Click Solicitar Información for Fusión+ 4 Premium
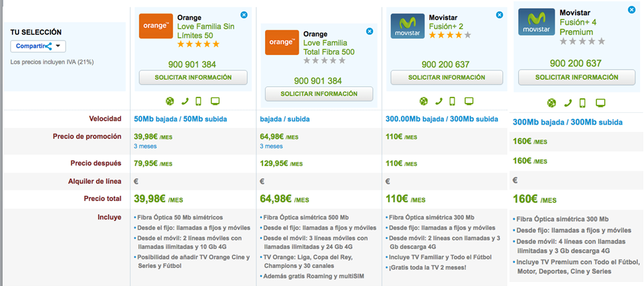This screenshot has width=644, height=286. 576,78
